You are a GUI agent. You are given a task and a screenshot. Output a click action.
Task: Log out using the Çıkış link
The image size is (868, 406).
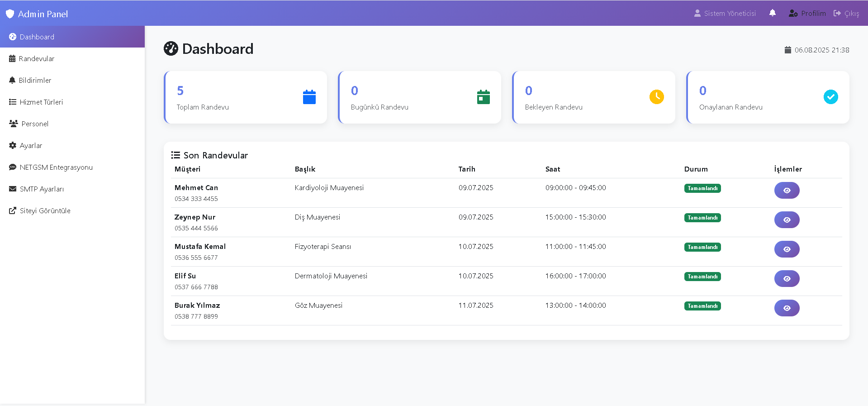click(x=847, y=14)
